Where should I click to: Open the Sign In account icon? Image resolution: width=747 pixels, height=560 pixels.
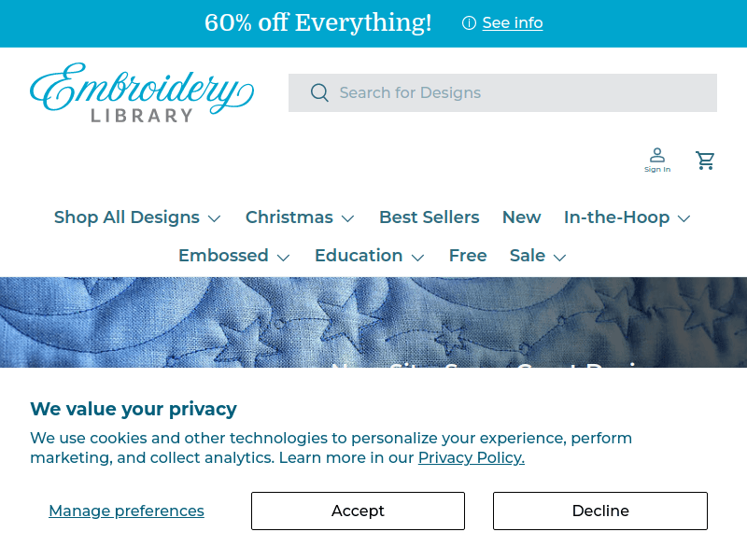657,160
